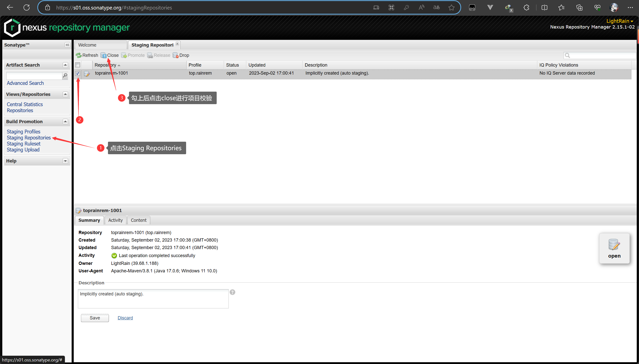This screenshot has height=364, width=639.
Task: Click the artifact search magnifier icon
Action: click(65, 76)
